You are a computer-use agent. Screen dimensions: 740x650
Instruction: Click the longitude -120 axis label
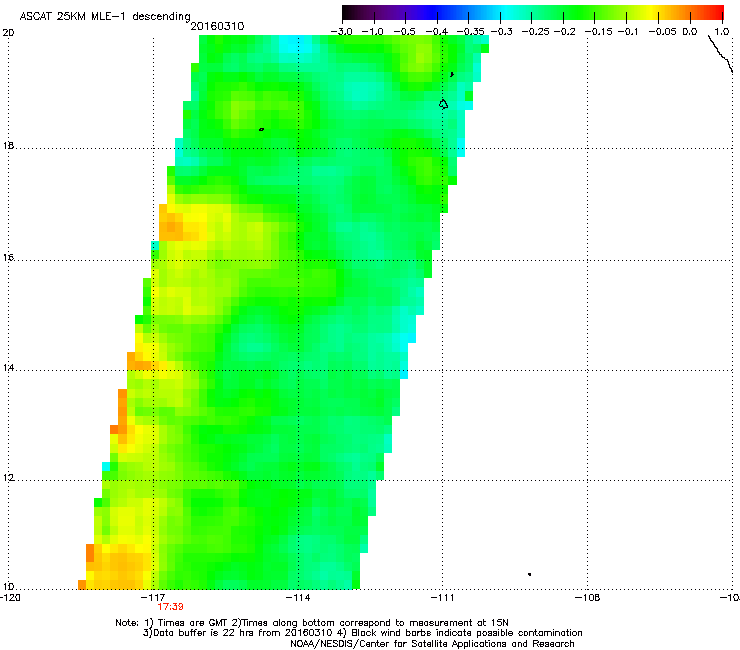coord(10,598)
